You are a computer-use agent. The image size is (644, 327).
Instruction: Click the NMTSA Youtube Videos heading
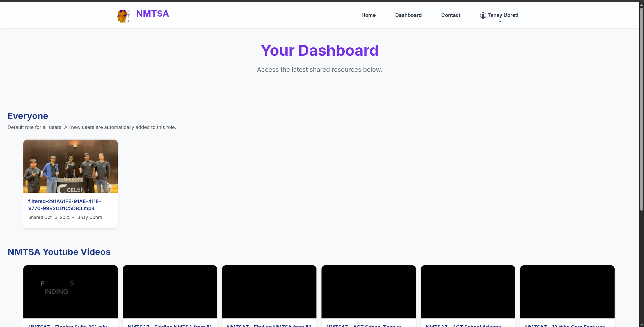pyautogui.click(x=59, y=252)
